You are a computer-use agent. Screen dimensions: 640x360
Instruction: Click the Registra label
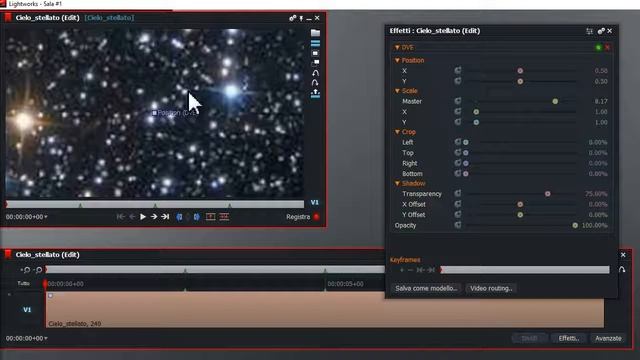(x=298, y=217)
